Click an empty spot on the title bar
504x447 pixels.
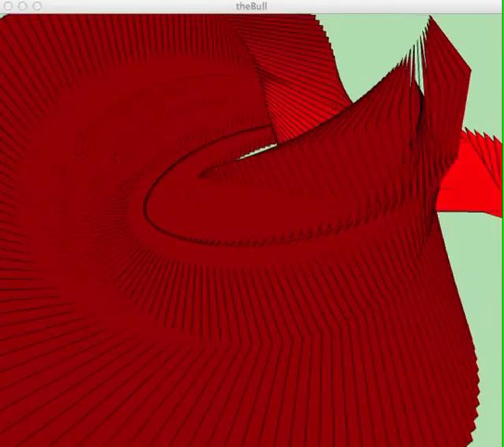pos(370,6)
